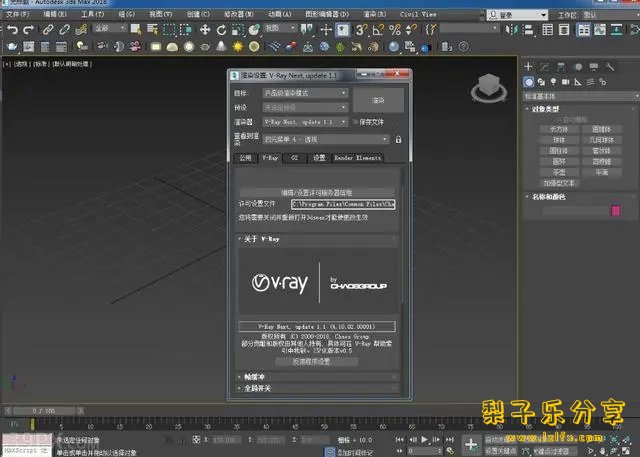The height and width of the screenshot is (457, 640).
Task: Open the 工具(T) menu
Action: (92, 14)
